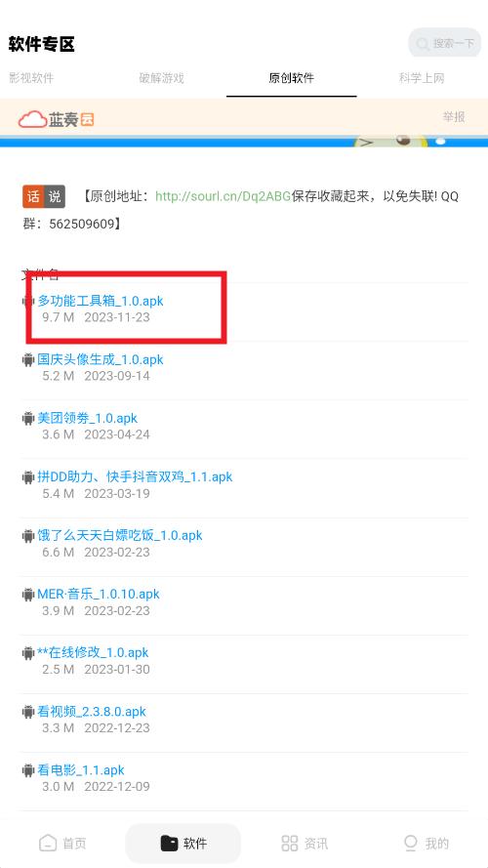Click the 举报 report link

click(x=454, y=117)
